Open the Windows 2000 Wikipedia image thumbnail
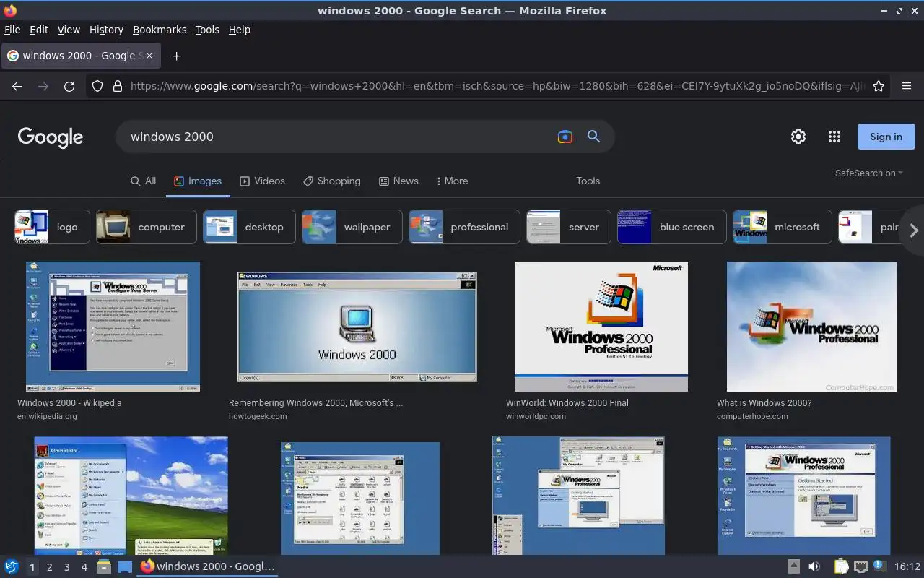 [x=113, y=327]
